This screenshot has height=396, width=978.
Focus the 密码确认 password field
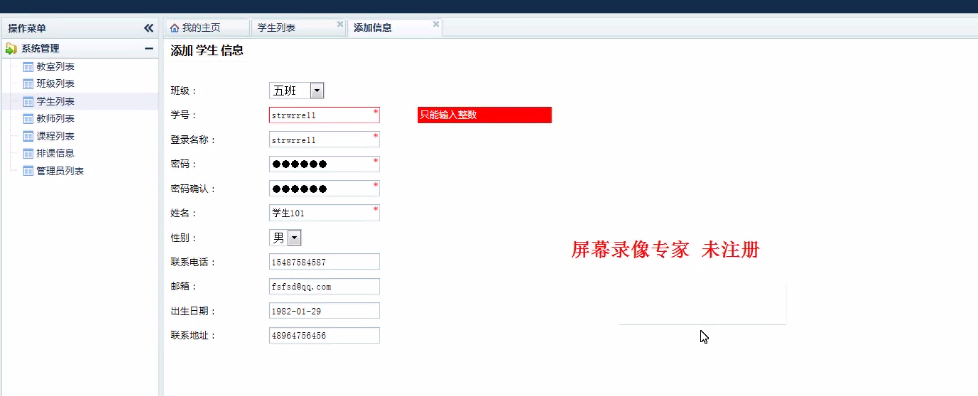324,188
